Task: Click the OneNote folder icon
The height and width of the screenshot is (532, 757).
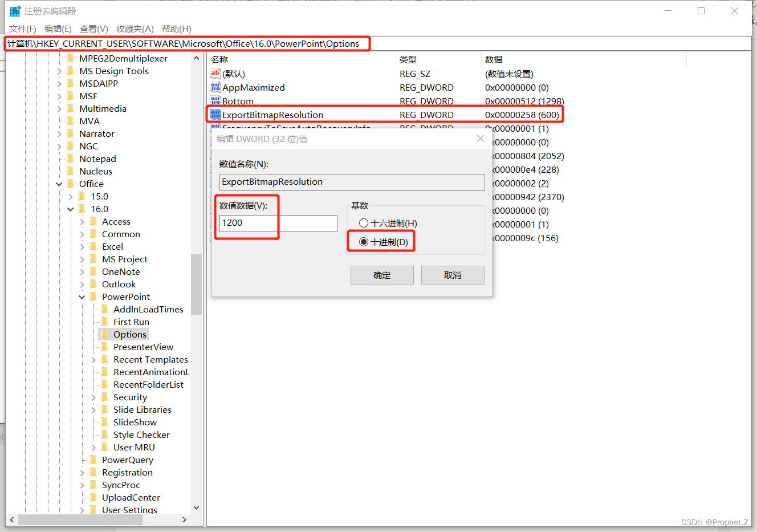Action: 93,271
